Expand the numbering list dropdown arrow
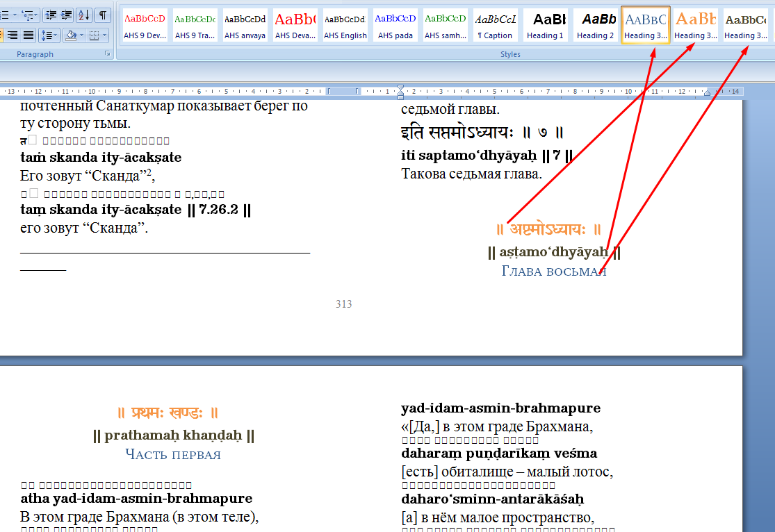Screen dimensions: 775x532 click(15, 16)
